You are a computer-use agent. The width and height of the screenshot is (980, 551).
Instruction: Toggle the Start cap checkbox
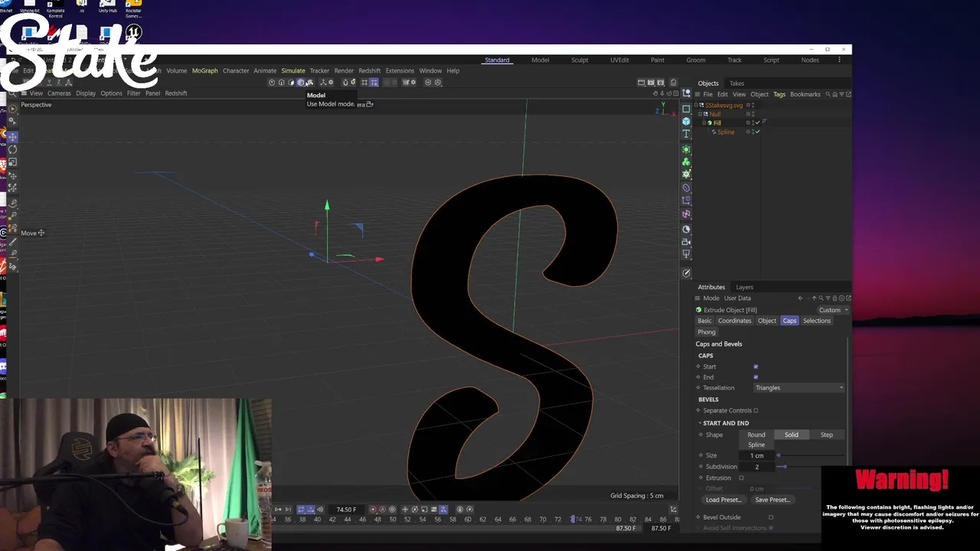(756, 367)
